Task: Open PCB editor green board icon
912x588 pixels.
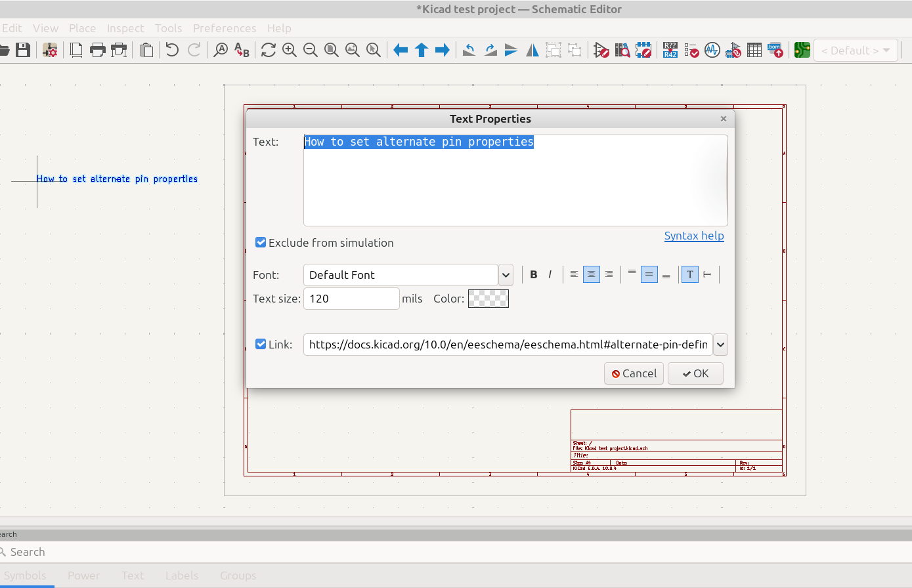Action: 802,50
